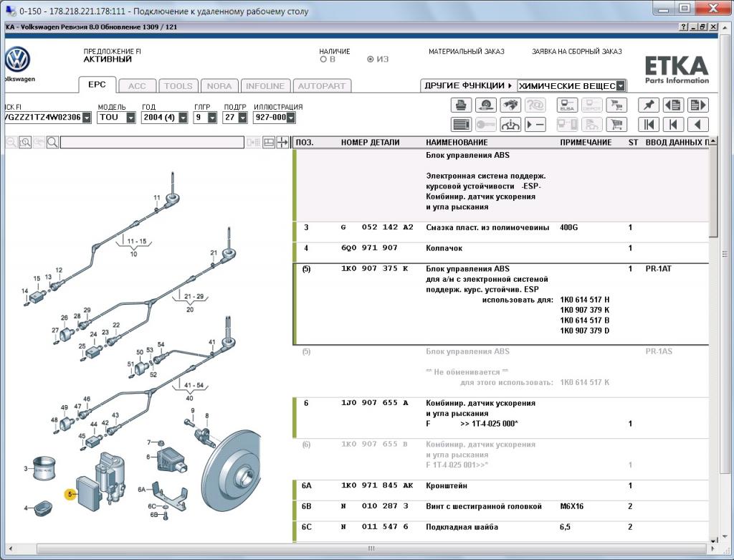The height and width of the screenshot is (560, 734).
Task: Activate the zoom-region magnifier tool
Action: 25,143
